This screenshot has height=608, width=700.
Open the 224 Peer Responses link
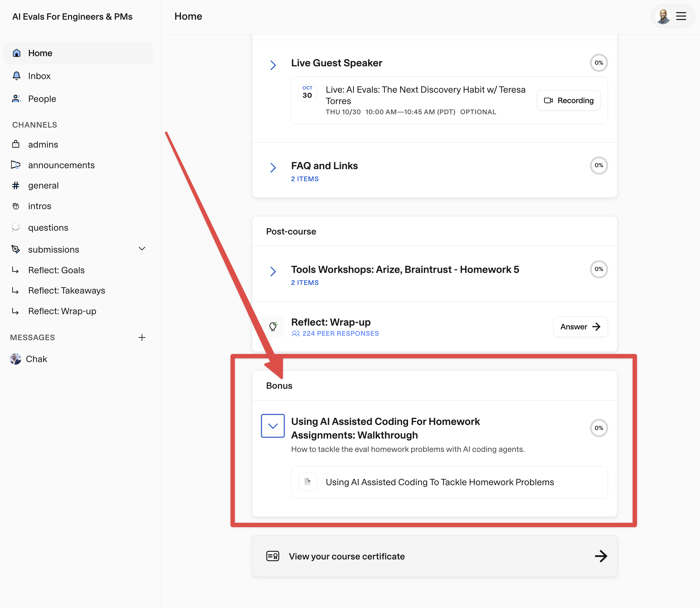click(335, 334)
